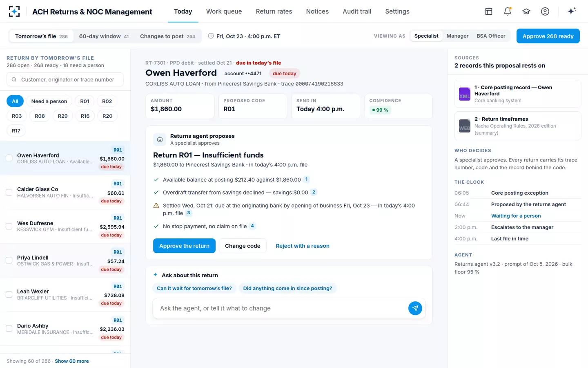Pick "Did anything come in since posting?" suggestion
Viewport: 588px width, 368px height.
coord(287,288)
